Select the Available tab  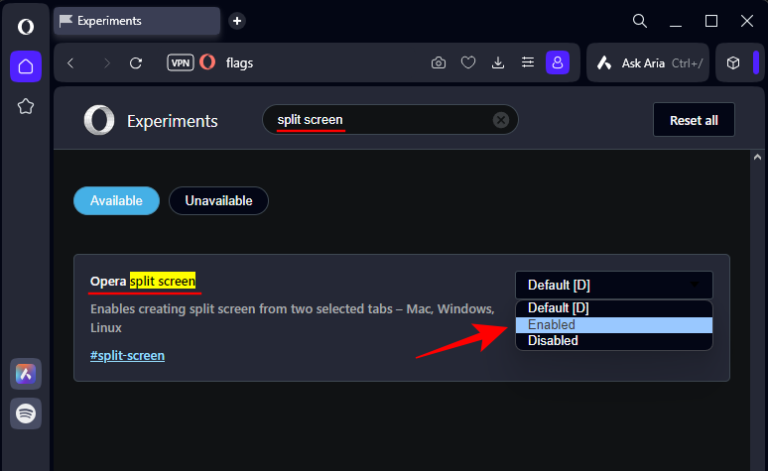(x=117, y=201)
